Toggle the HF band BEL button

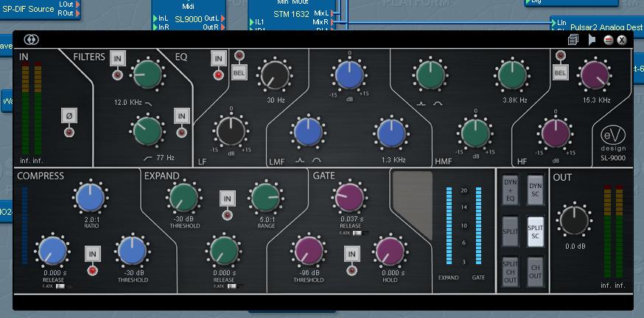[x=561, y=72]
